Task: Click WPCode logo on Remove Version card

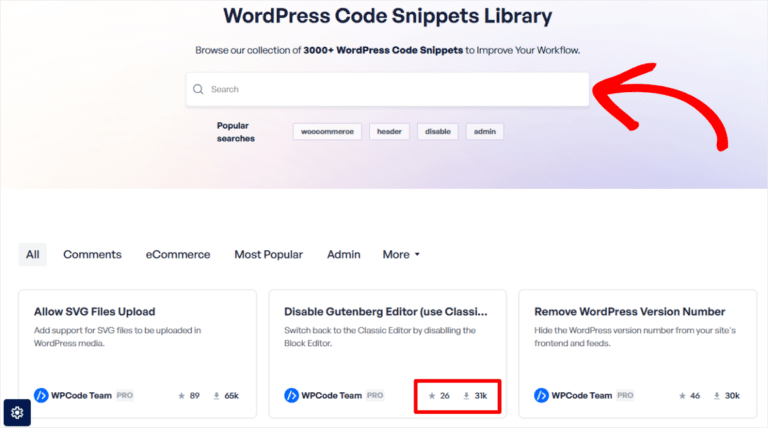Action: pos(541,395)
